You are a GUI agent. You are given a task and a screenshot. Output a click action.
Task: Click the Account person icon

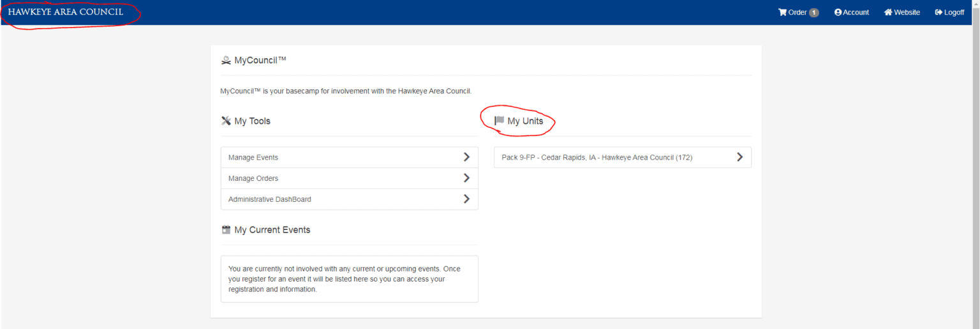pyautogui.click(x=838, y=12)
